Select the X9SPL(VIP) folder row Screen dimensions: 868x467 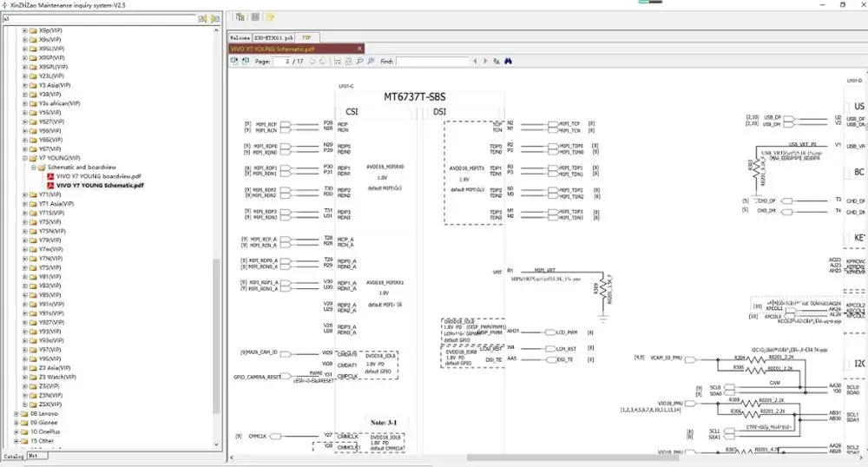click(53, 67)
